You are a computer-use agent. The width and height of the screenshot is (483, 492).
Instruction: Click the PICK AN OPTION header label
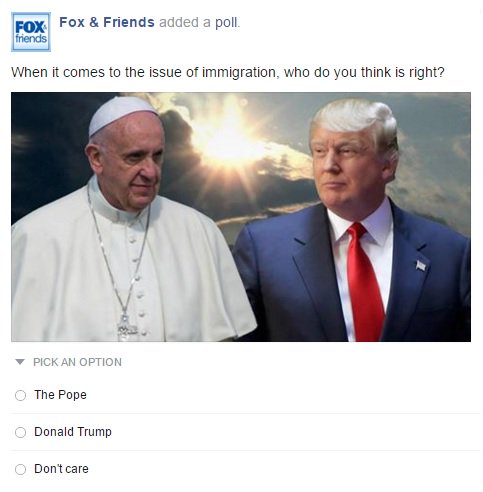click(x=77, y=362)
